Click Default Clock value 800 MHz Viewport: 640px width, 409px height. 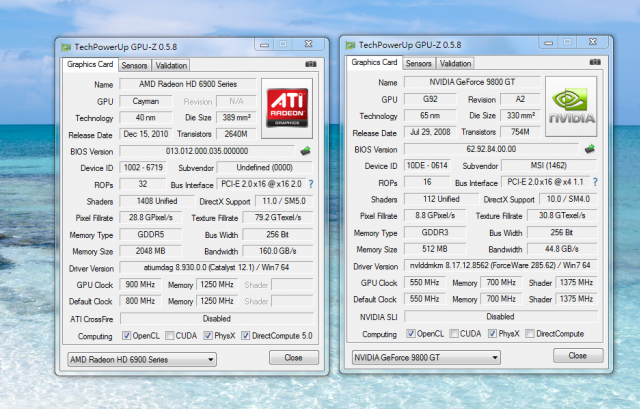(140, 301)
